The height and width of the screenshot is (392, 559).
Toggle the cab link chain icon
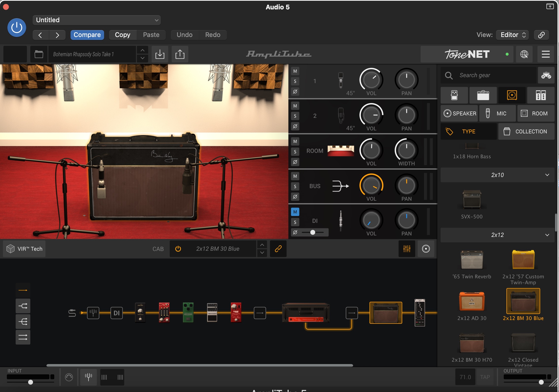[x=278, y=249]
